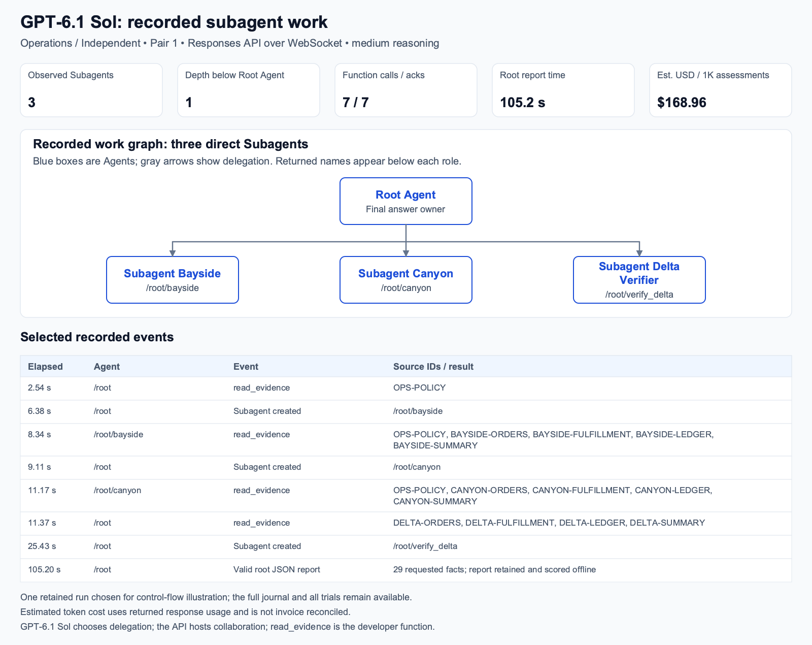Image resolution: width=812 pixels, height=645 pixels.
Task: Click the read_evidence event at 11.37 s
Action: pyautogui.click(x=261, y=523)
